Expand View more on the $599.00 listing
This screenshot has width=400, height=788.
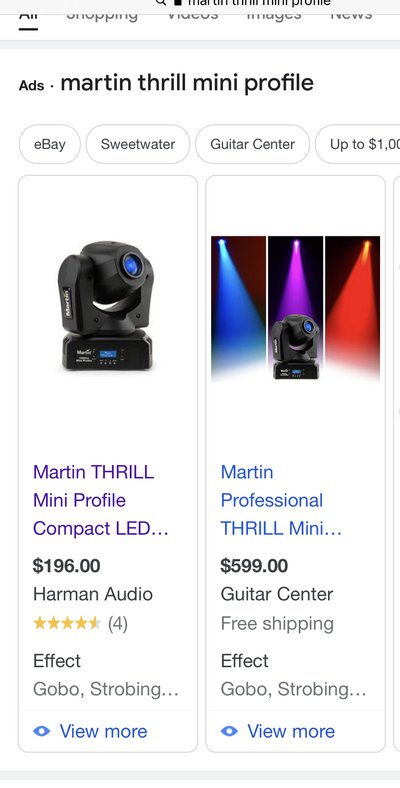click(x=278, y=731)
